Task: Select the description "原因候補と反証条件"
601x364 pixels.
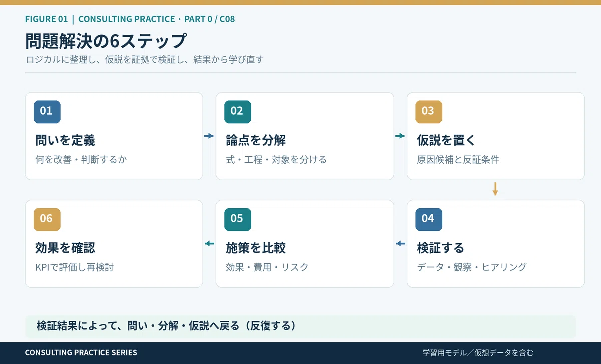Action: click(458, 160)
